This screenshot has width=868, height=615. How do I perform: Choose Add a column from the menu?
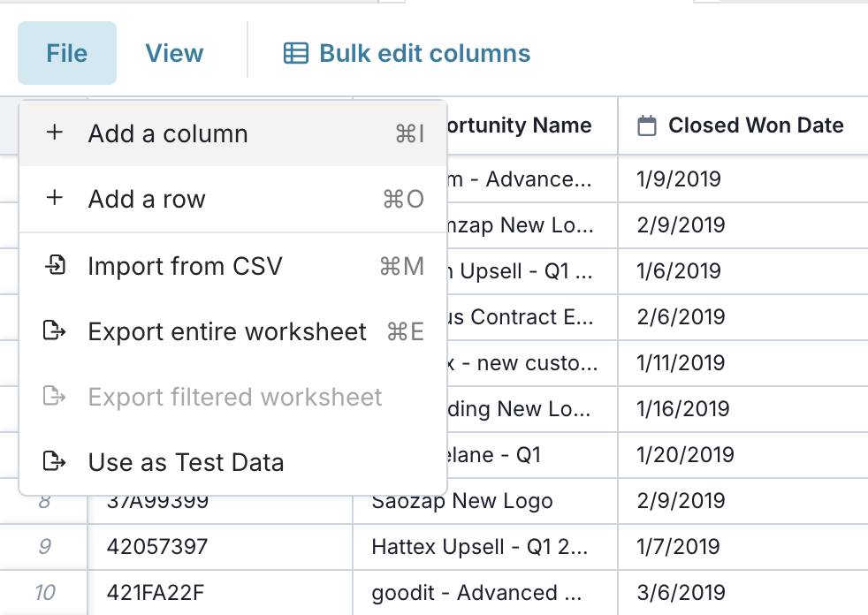coord(233,133)
